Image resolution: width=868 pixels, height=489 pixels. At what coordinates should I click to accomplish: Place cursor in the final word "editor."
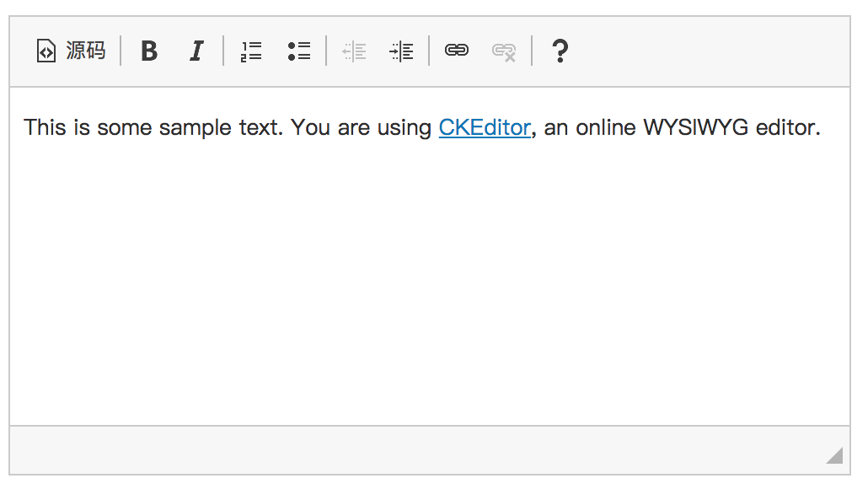[787, 128]
